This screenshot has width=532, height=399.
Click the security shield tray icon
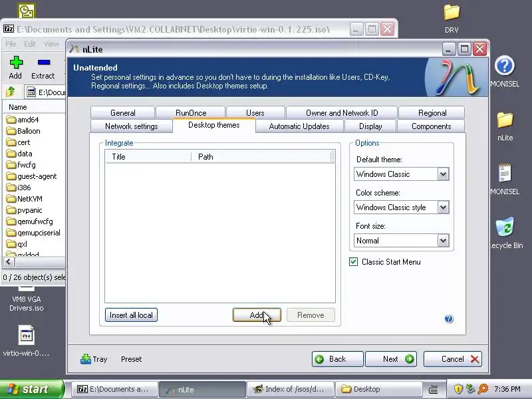tap(458, 389)
